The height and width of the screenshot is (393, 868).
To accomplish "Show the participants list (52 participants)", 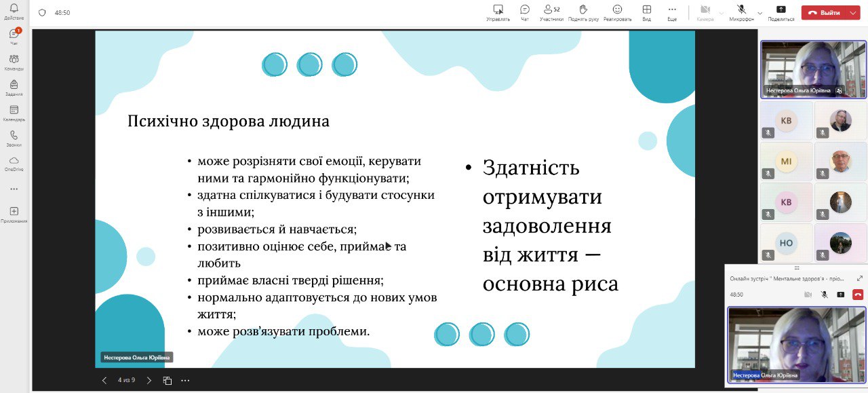I will point(551,12).
